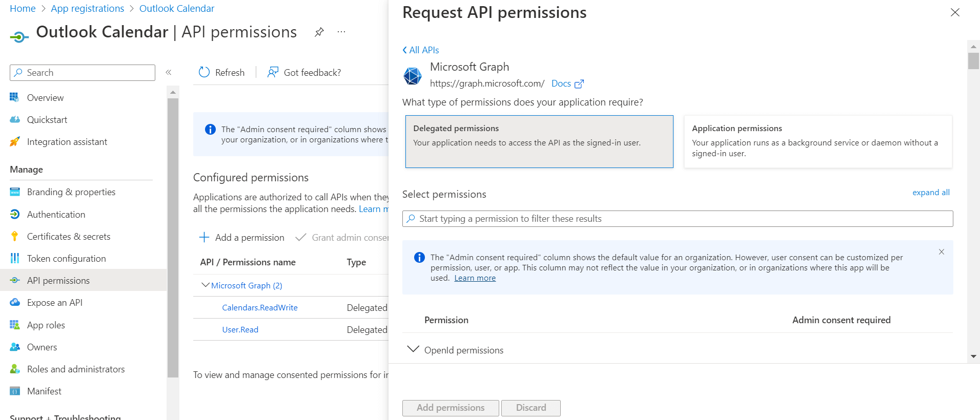Expand the OpenId permissions group
Viewport: 980px width, 420px height.
click(413, 349)
